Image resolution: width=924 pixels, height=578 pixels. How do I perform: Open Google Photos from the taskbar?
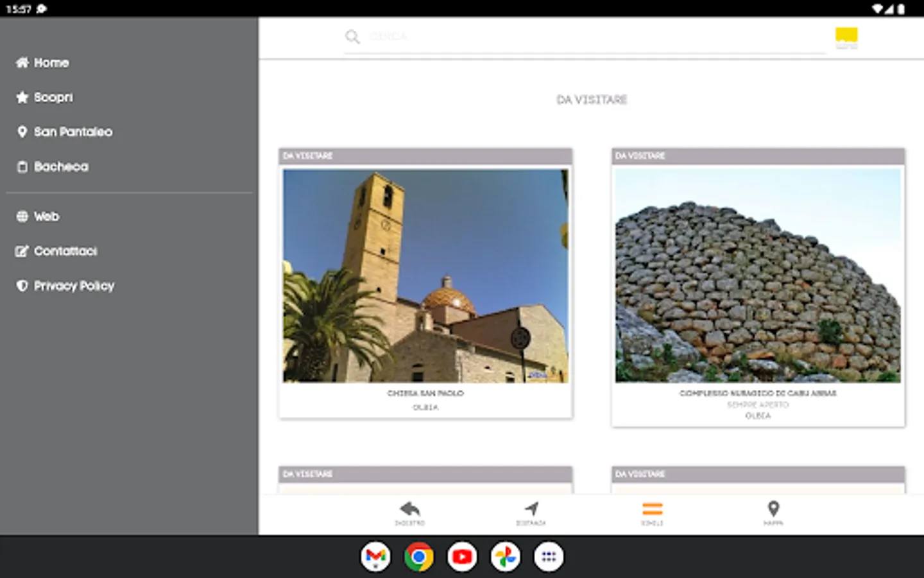[506, 557]
